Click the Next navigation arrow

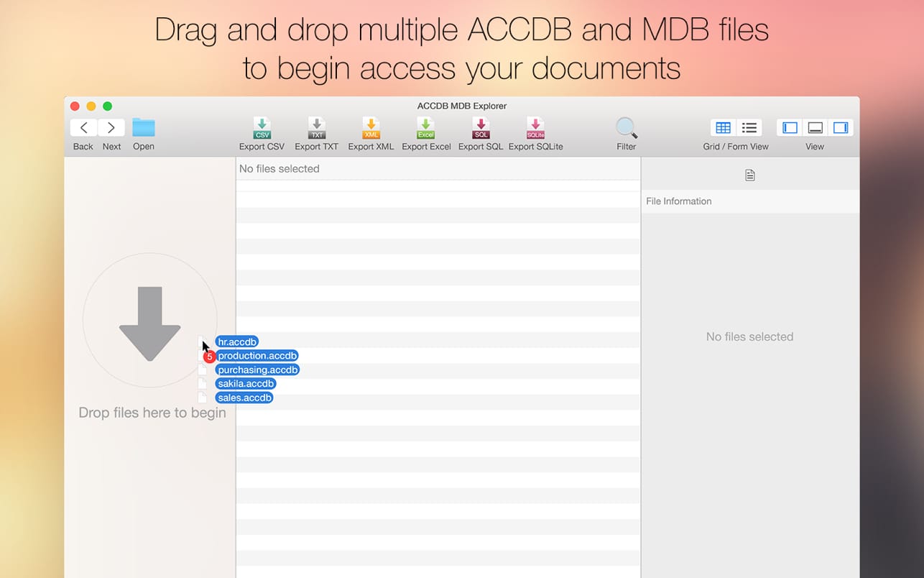(x=111, y=127)
